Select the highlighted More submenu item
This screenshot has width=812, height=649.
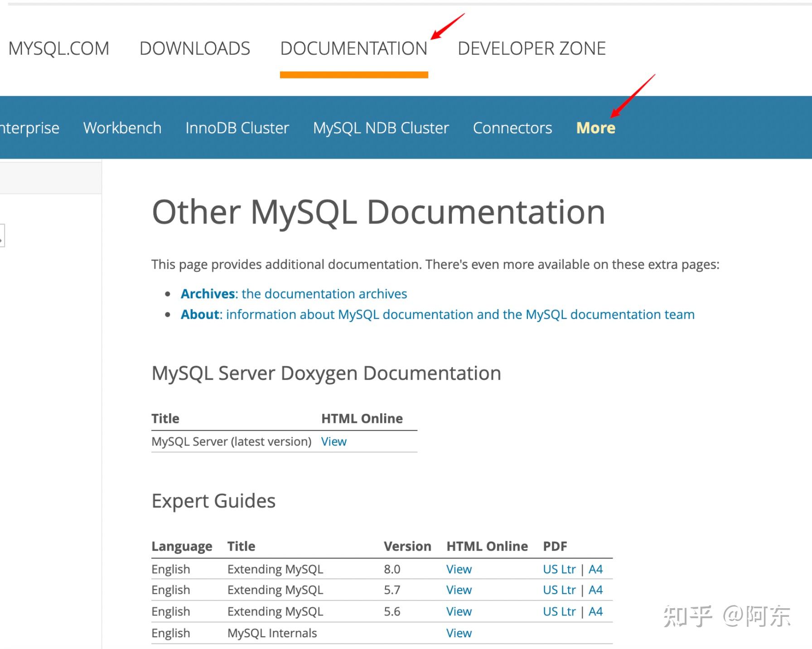pos(595,128)
